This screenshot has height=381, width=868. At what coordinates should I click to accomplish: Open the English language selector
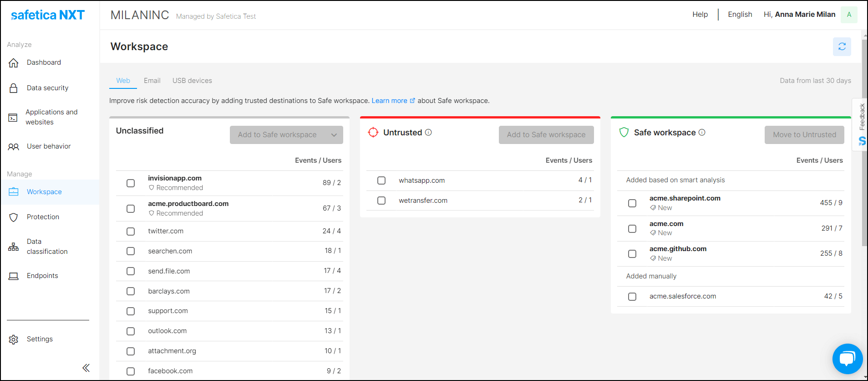coord(740,15)
